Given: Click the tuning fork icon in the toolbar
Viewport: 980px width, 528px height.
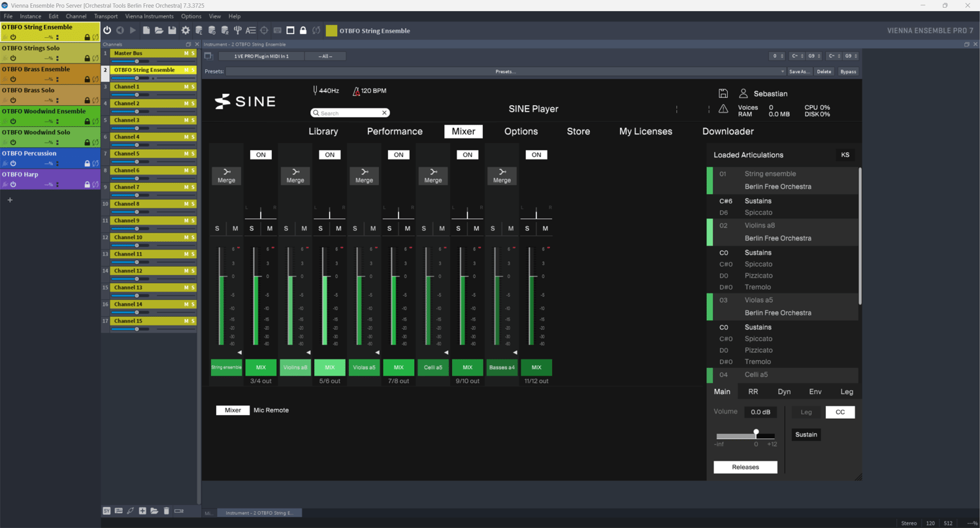Looking at the screenshot, I should (238, 31).
